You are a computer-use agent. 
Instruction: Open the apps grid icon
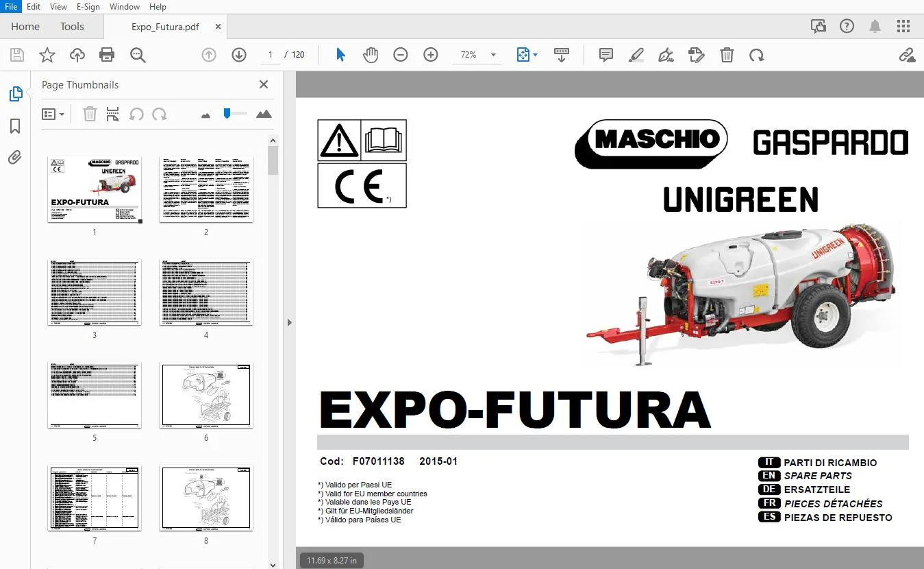point(903,27)
